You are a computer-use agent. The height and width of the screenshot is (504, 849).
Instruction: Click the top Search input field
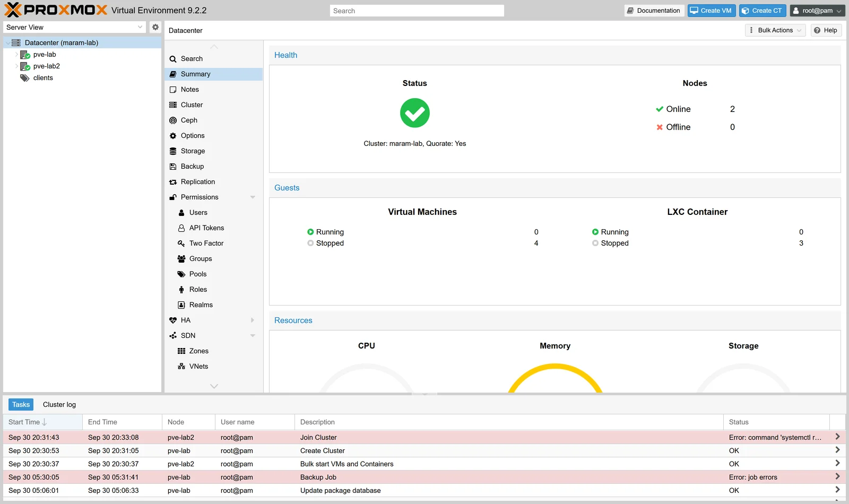[417, 11]
